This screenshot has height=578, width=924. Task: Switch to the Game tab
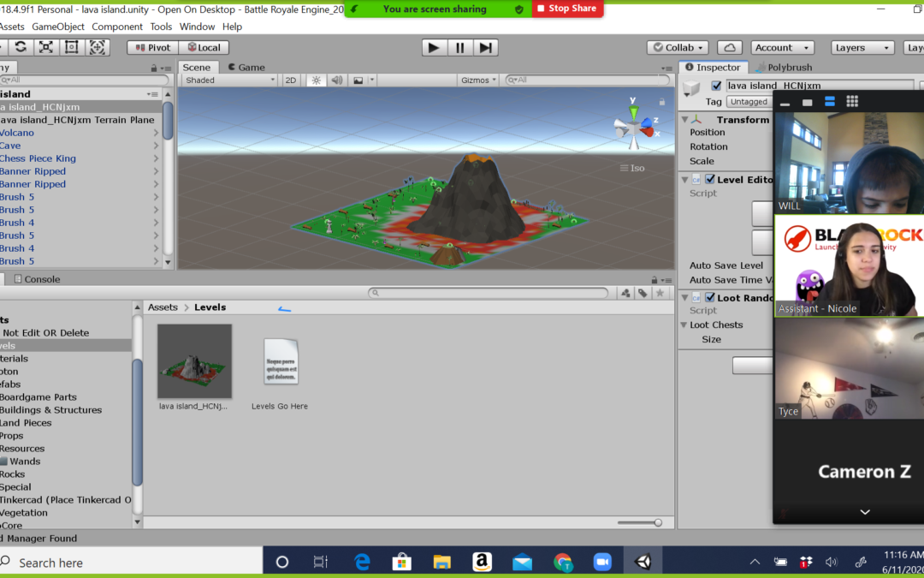pos(246,68)
